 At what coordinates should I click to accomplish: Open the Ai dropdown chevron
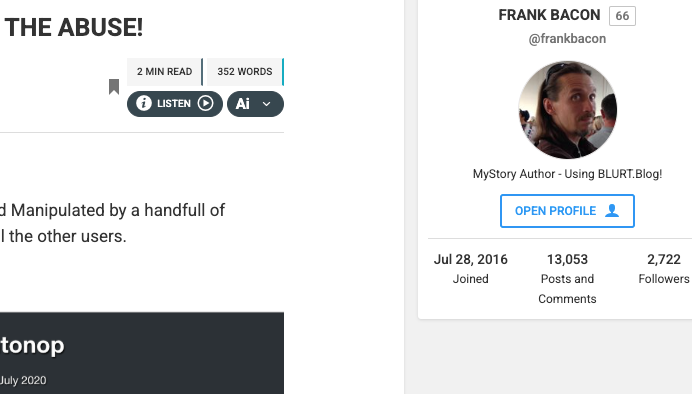click(x=267, y=104)
